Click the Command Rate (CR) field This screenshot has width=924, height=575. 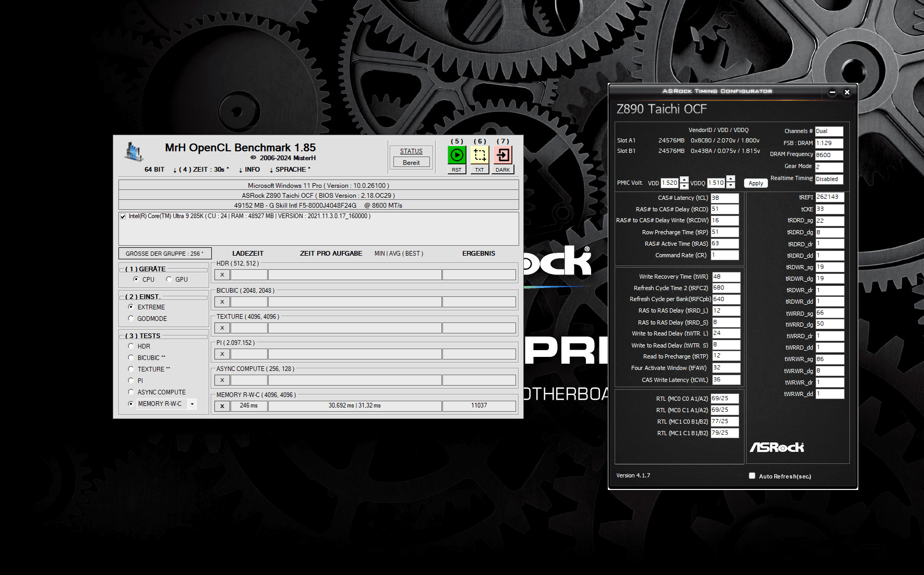coord(725,255)
